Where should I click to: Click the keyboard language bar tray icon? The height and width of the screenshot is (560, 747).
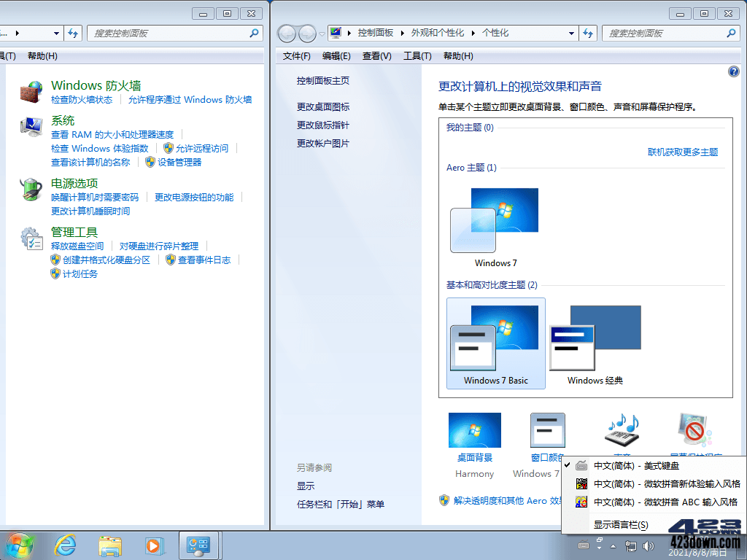(x=584, y=545)
